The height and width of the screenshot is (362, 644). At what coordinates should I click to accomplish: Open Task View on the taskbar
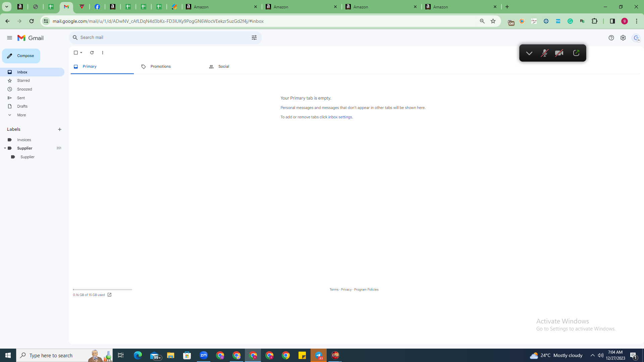121,355
